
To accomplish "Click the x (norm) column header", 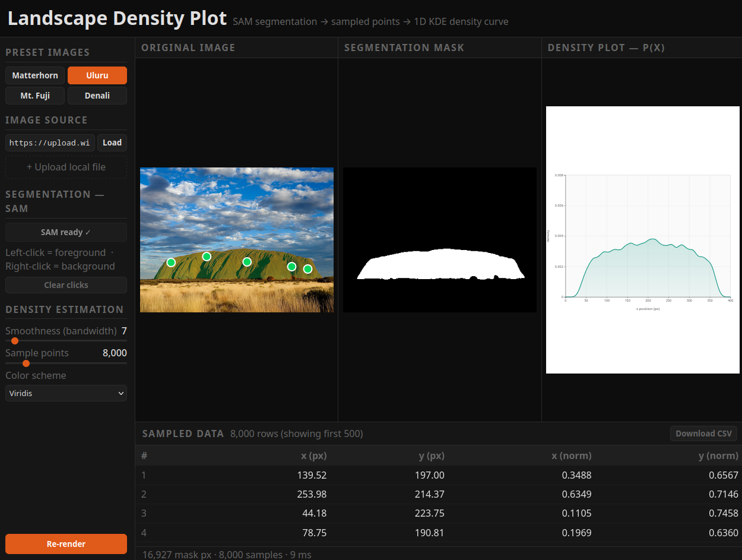I will click(x=572, y=456).
